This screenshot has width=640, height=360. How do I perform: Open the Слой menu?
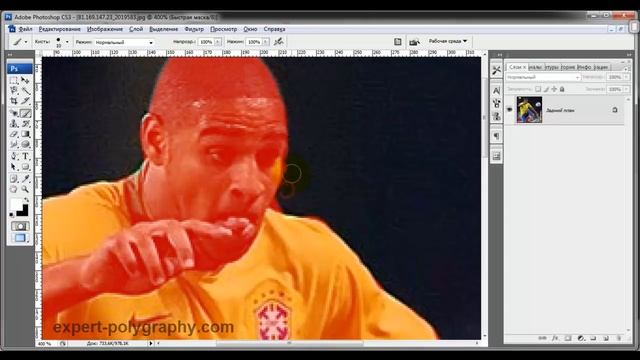[136, 29]
